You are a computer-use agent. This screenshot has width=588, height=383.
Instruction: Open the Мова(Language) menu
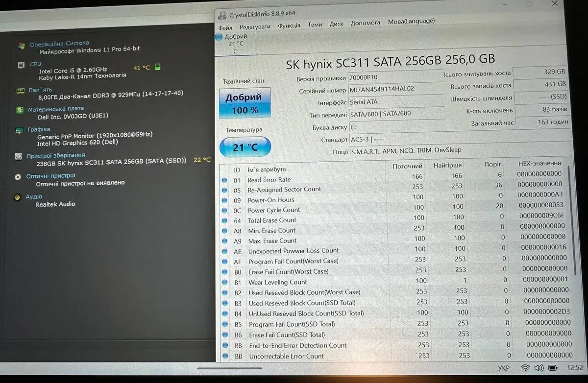click(411, 22)
